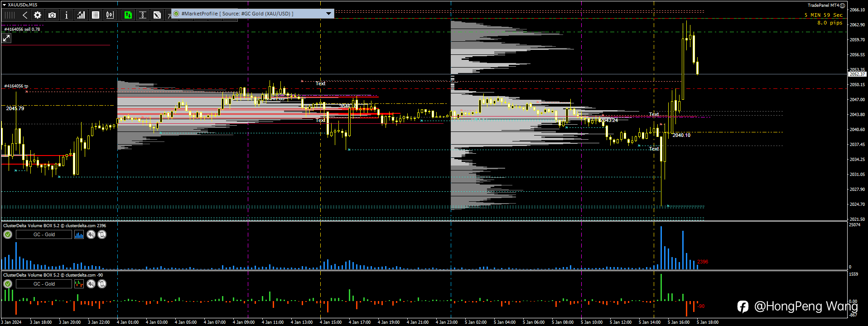Screen dimensions: 868x326
Task: Select the #4164056 tp order label
Action: [16, 86]
